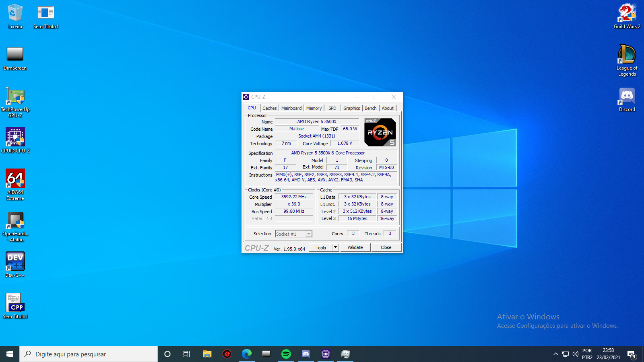
Task: Select the CPU tab
Action: pos(252,108)
